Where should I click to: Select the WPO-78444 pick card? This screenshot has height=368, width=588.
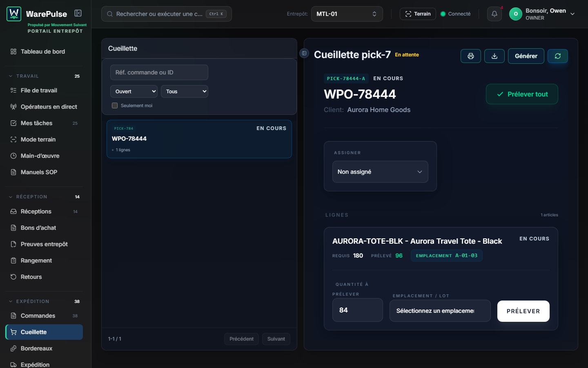pyautogui.click(x=199, y=139)
